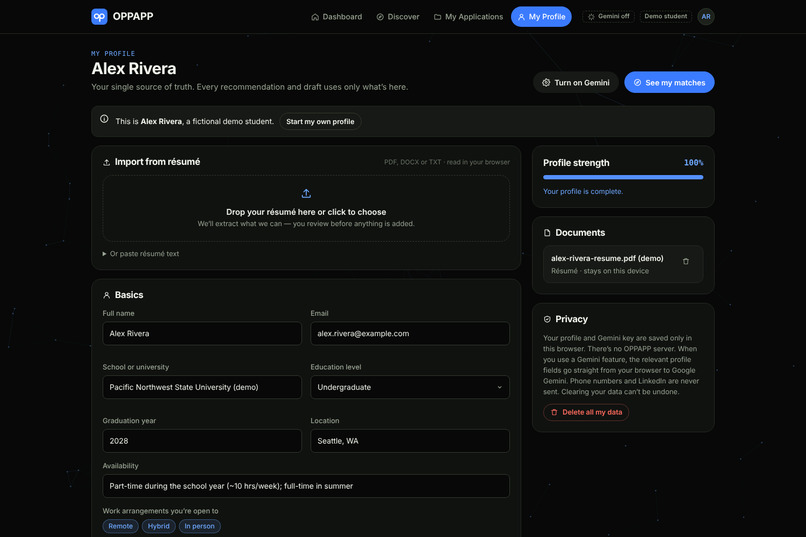Click the upload icon beside Import from résumé
This screenshot has height=537, width=806.
pyautogui.click(x=106, y=162)
